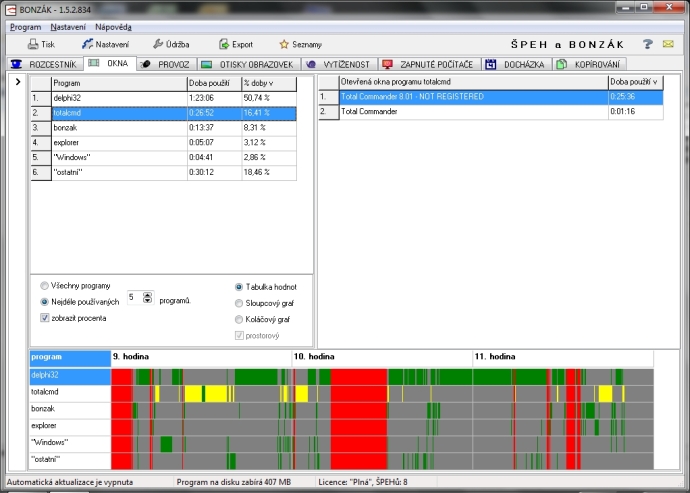The image size is (690, 493).
Task: Open Nastavení toolbar wrench icon
Action: click(87, 44)
